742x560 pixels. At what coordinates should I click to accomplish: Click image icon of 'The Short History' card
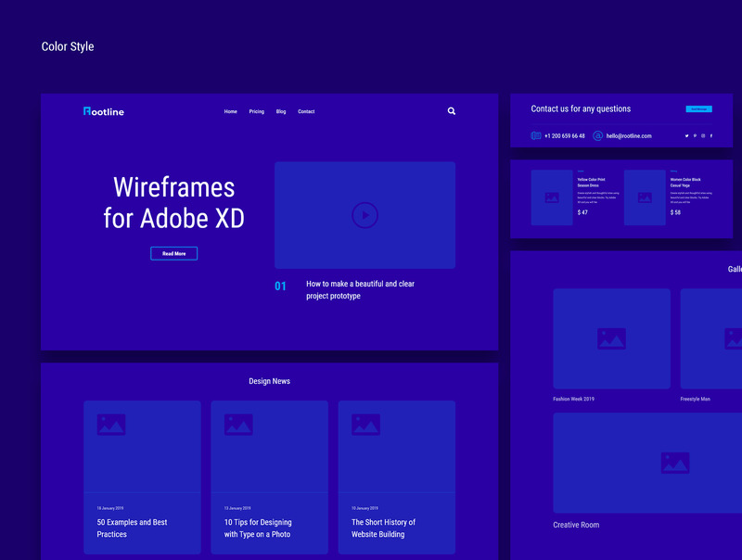point(365,425)
